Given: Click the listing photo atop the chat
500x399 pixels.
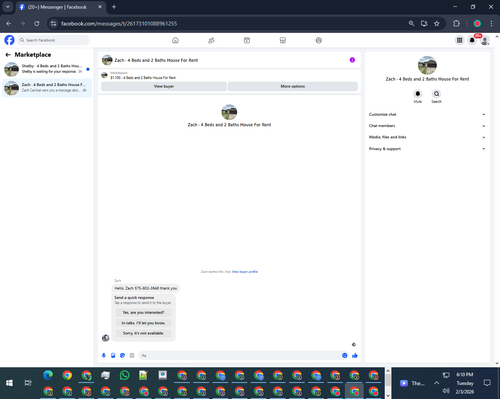Looking at the screenshot, I should click(x=229, y=112).
